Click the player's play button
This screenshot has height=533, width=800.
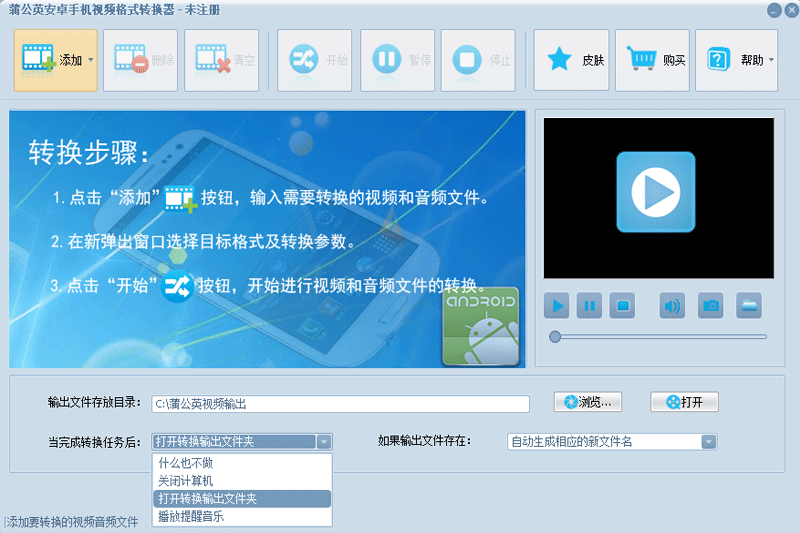click(557, 306)
